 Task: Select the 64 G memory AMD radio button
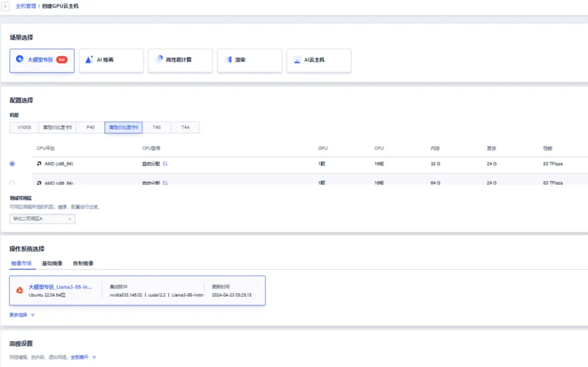coord(12,183)
